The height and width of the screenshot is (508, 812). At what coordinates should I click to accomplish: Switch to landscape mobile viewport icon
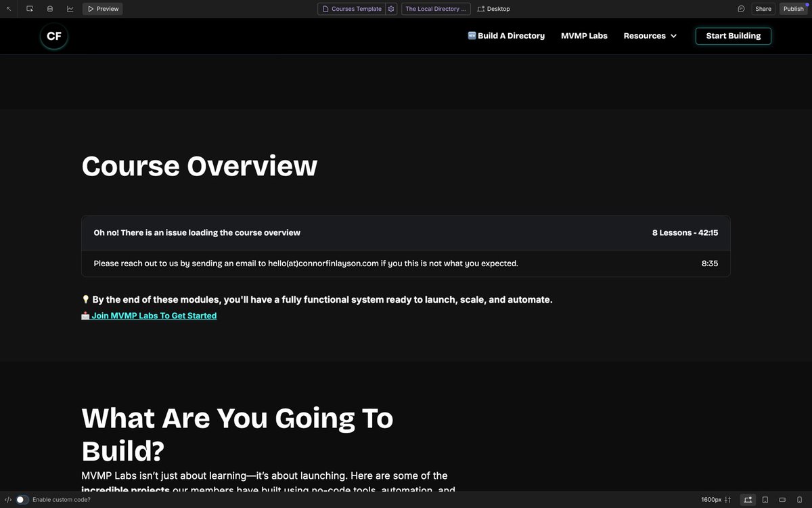pyautogui.click(x=782, y=500)
